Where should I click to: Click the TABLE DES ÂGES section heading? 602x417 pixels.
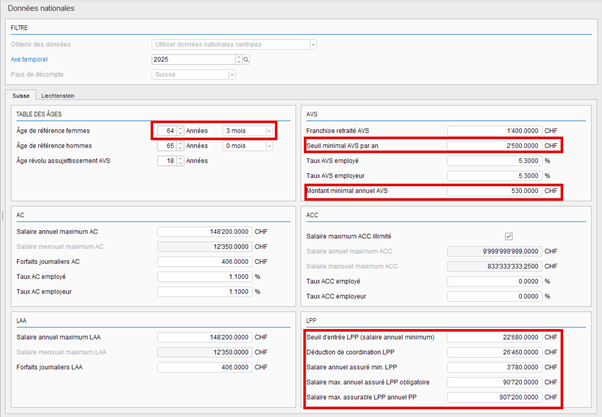(39, 114)
